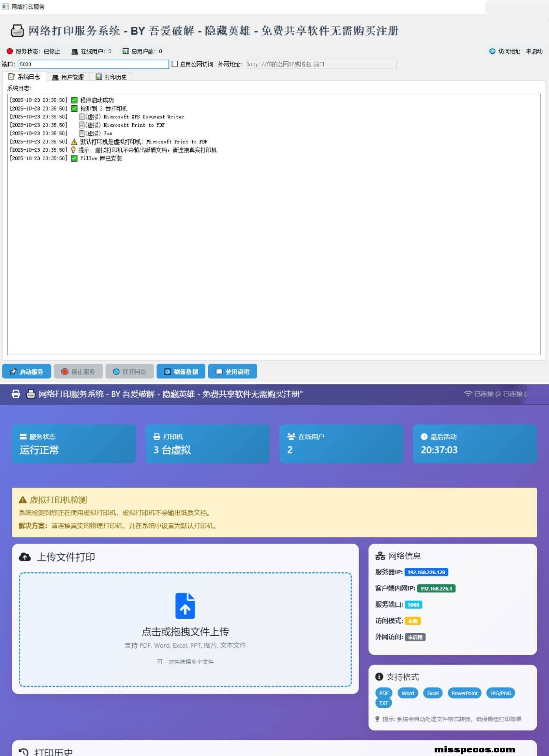
Task: Click the globe icon next to 访问地址
Action: click(492, 51)
